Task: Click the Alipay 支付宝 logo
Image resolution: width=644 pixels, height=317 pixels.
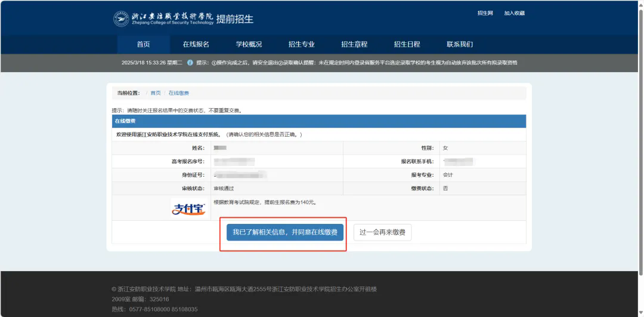Action: pos(188,208)
